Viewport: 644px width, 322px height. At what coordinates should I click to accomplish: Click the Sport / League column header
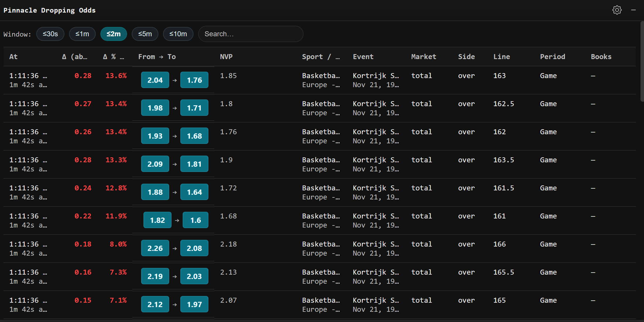pos(321,56)
